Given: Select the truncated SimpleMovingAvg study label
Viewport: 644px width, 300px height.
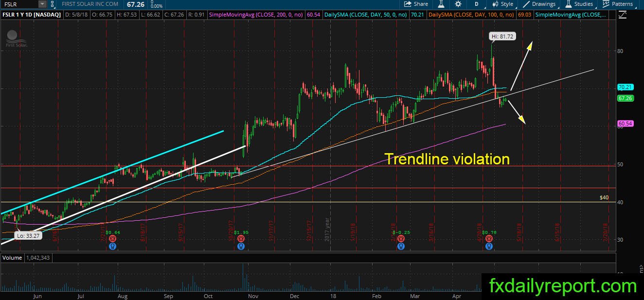Looking at the screenshot, I should [572, 15].
